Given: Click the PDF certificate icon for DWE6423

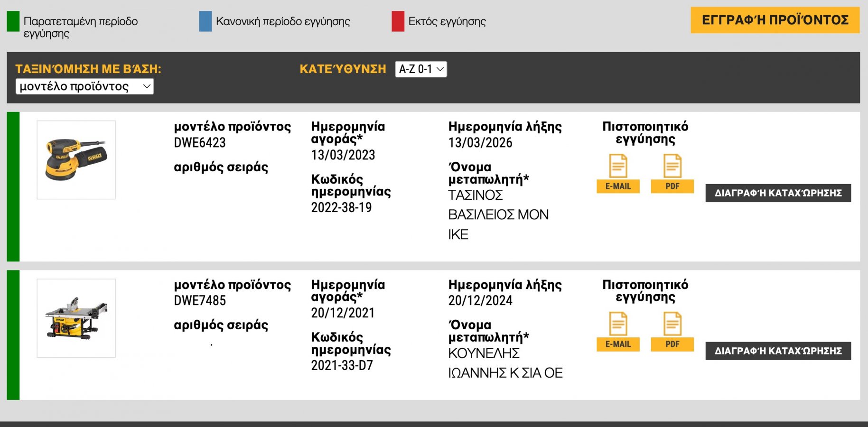Looking at the screenshot, I should [672, 173].
